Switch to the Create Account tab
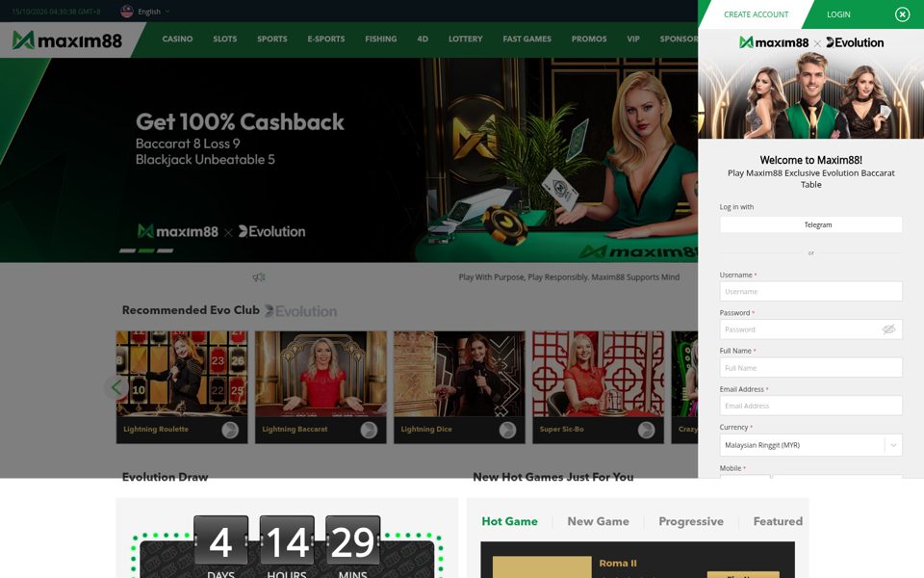The height and width of the screenshot is (578, 924). click(757, 14)
